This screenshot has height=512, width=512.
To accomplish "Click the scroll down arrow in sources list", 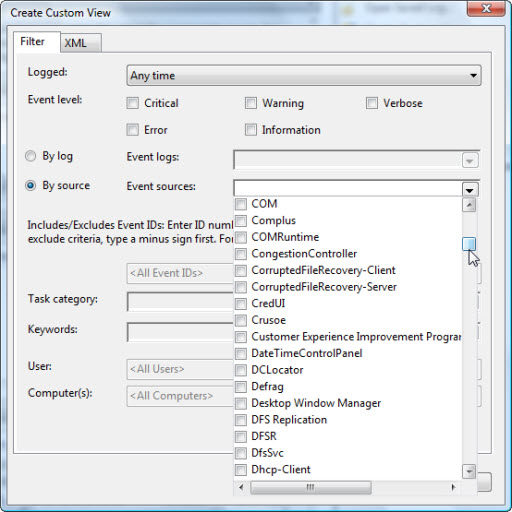I will coord(469,471).
